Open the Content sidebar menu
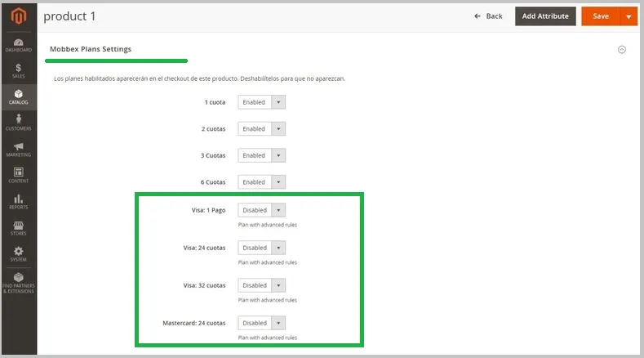Image resolution: width=644 pixels, height=358 pixels. [19, 175]
